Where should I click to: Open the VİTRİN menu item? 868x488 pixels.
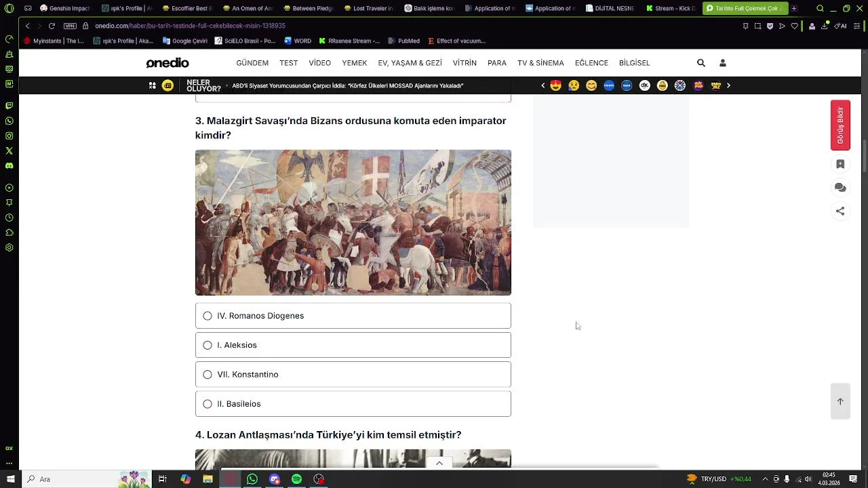(x=465, y=63)
